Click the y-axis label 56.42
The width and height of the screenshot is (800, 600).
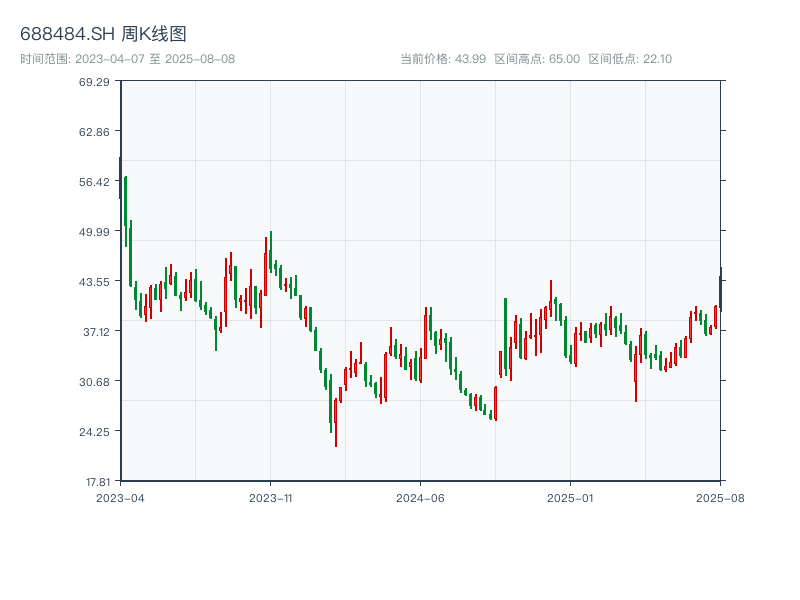94,182
